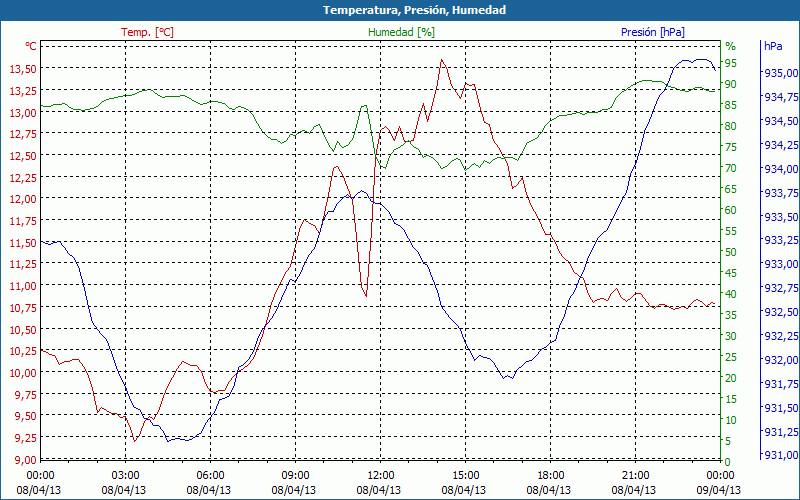Viewport: 800px width, 500px height.
Task: Click temperature axis value '10,00'
Action: (23, 373)
